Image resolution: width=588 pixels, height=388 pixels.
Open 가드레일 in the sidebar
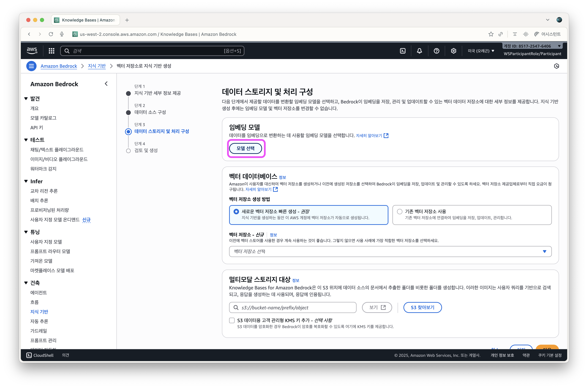pos(39,331)
